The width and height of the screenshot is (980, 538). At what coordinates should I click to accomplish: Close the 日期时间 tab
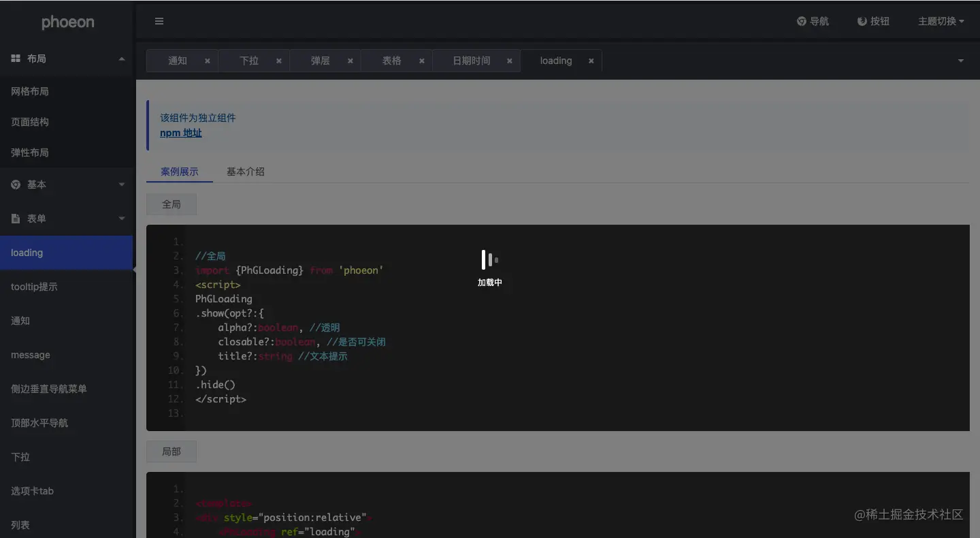coord(510,61)
